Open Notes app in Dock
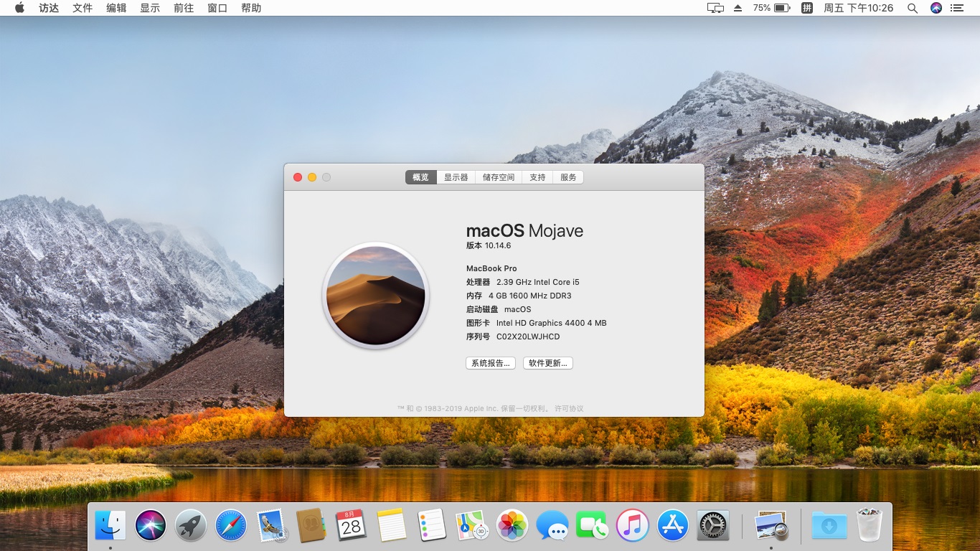 click(x=392, y=526)
